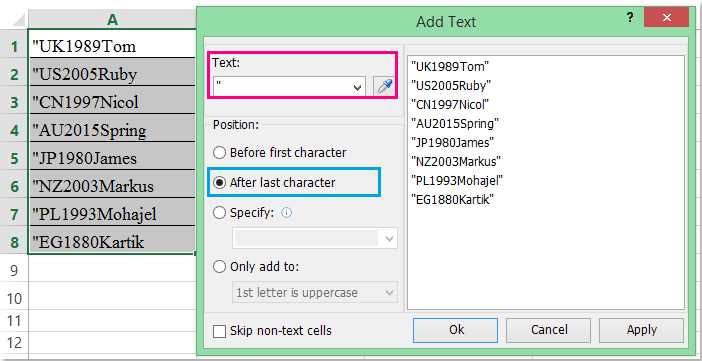
Task: Click the Apply button
Action: [642, 330]
